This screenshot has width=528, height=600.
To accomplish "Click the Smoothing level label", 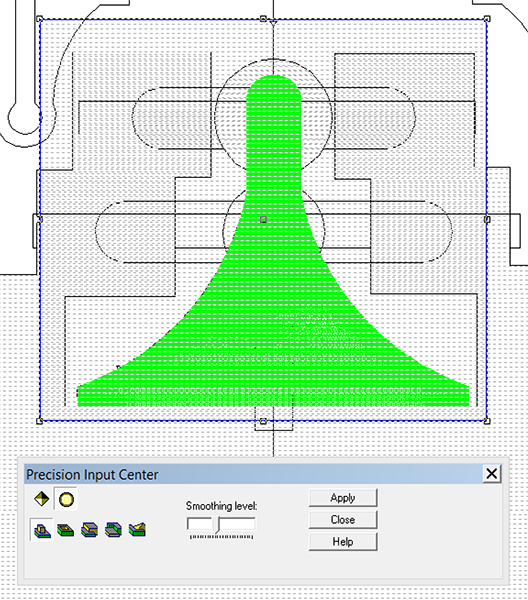I will coord(222,506).
